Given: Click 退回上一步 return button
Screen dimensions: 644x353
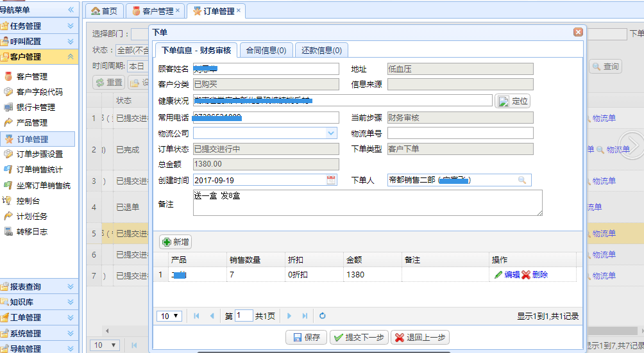Looking at the screenshot, I should 420,338.
